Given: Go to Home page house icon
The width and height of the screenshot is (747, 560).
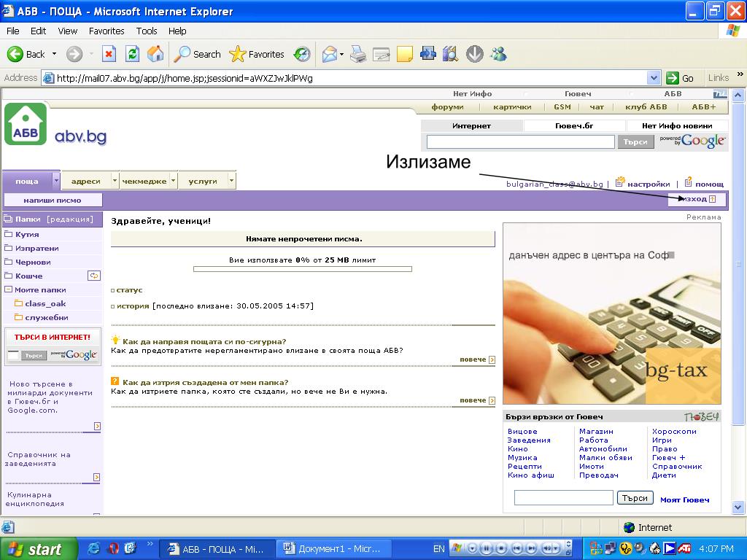Looking at the screenshot, I should click(155, 54).
